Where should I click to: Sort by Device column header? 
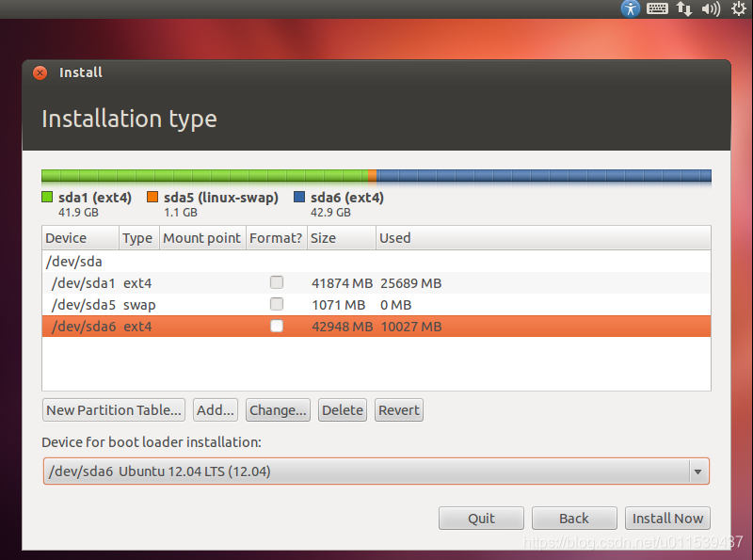(80, 238)
